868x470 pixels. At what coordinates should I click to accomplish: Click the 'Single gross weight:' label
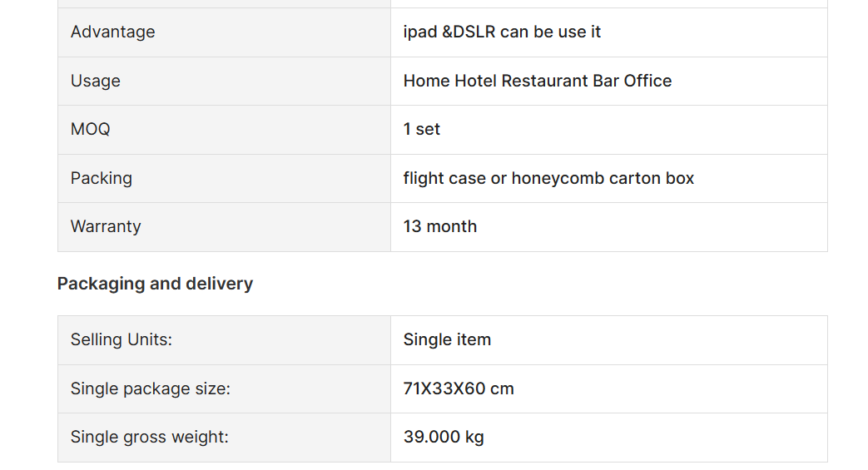(150, 437)
